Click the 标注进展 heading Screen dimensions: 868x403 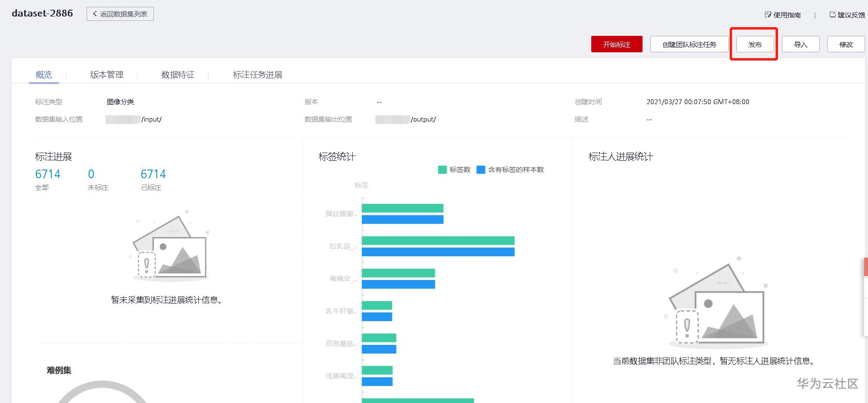pos(53,156)
